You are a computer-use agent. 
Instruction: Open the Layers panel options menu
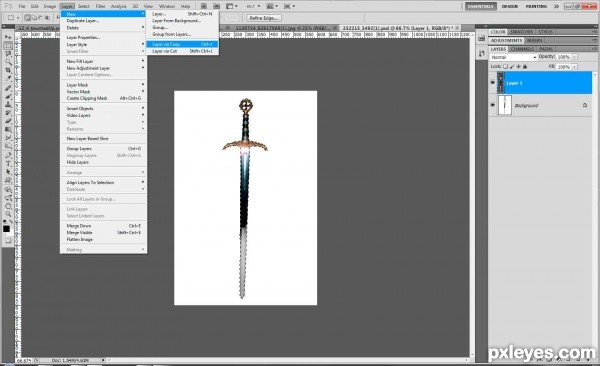point(594,49)
